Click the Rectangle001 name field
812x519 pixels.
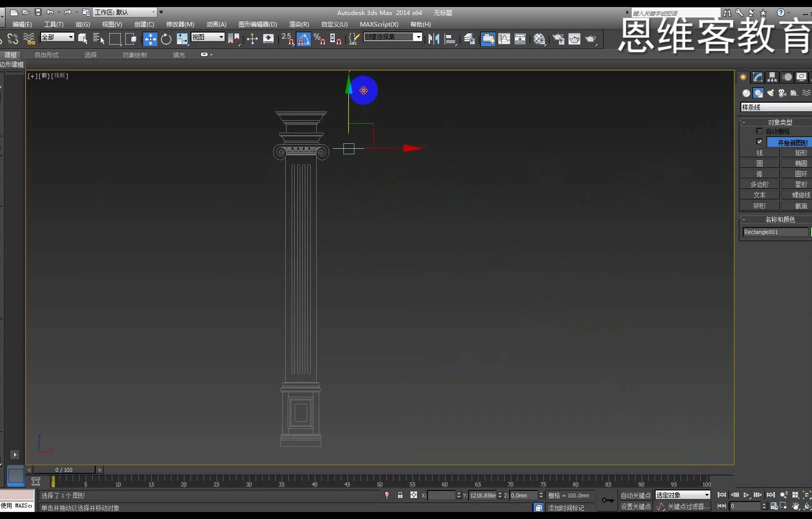coord(774,231)
